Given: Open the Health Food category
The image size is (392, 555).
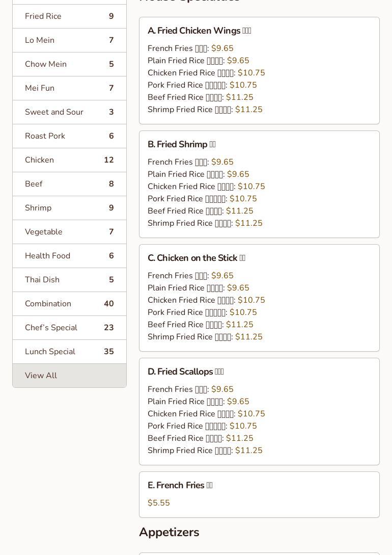Looking at the screenshot, I should (69, 256).
